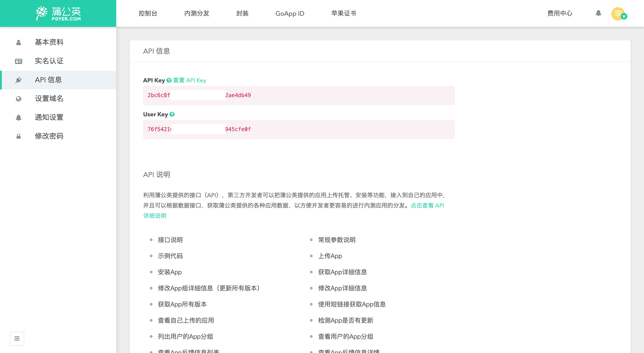Screen dimensions: 644x353
Task: Open the 获取App所有版本 doc link
Action: 182,304
